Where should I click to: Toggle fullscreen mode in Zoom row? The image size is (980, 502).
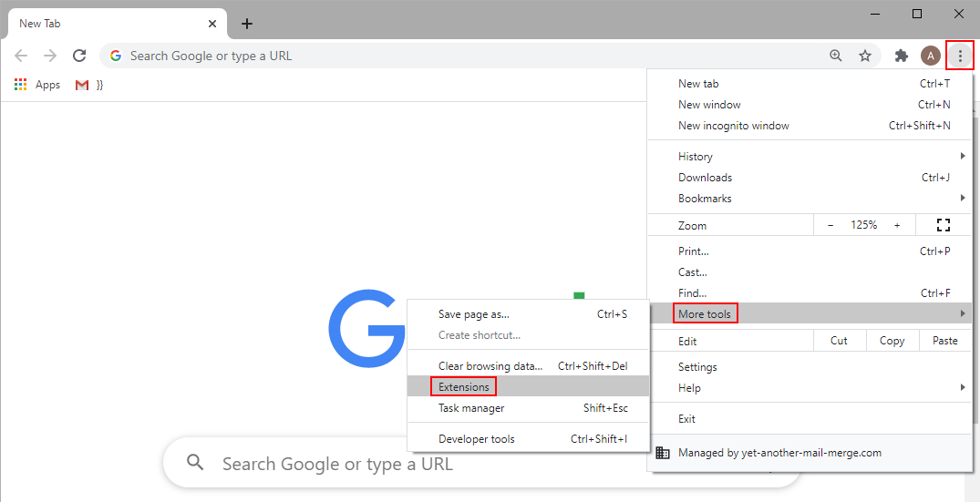(x=944, y=225)
